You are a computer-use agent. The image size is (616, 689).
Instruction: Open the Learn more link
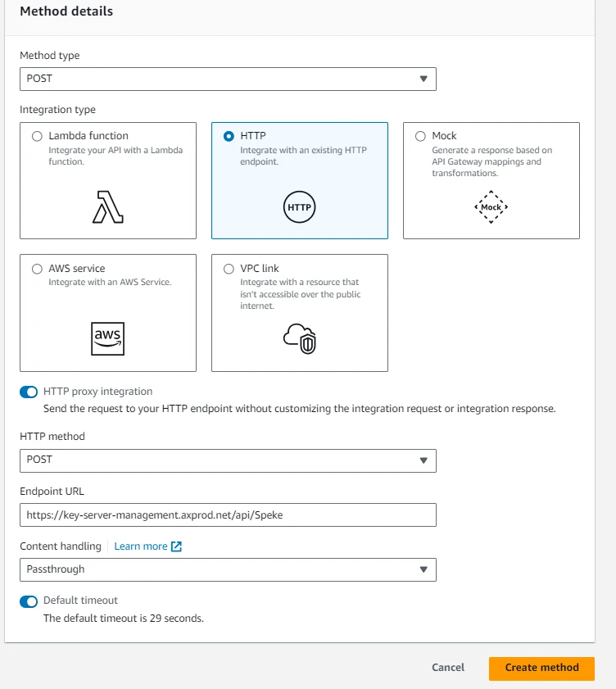(x=140, y=546)
